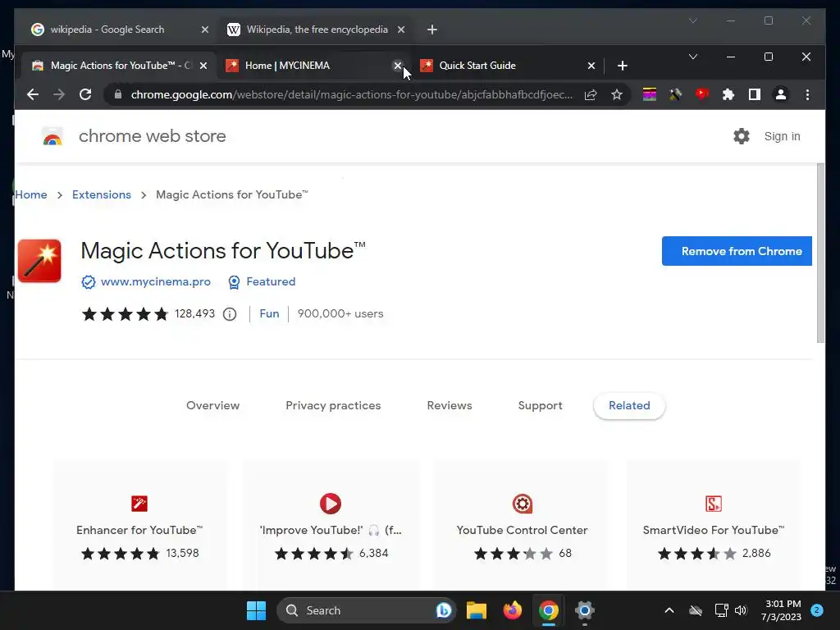This screenshot has height=630, width=840.
Task: Show hidden system tray icons
Action: 669,610
